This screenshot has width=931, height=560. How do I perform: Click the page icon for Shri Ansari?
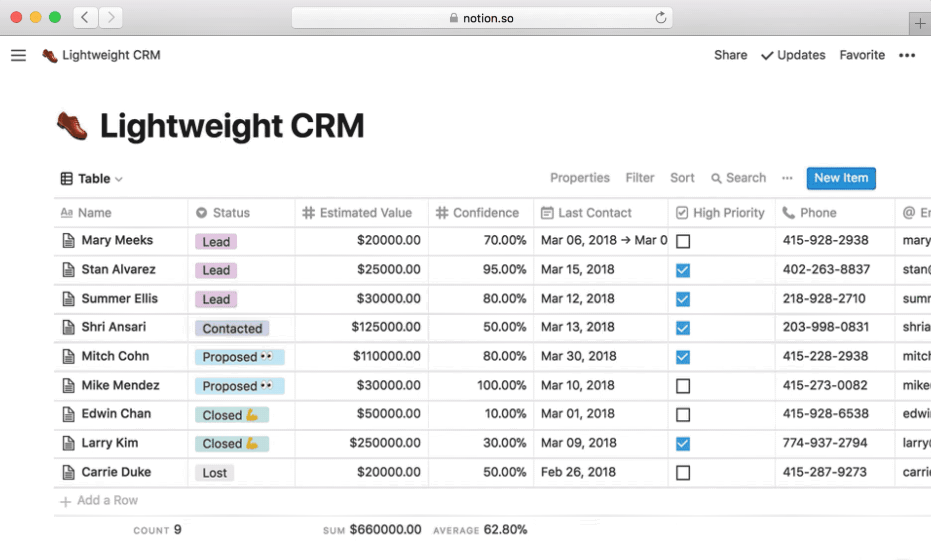pyautogui.click(x=68, y=327)
